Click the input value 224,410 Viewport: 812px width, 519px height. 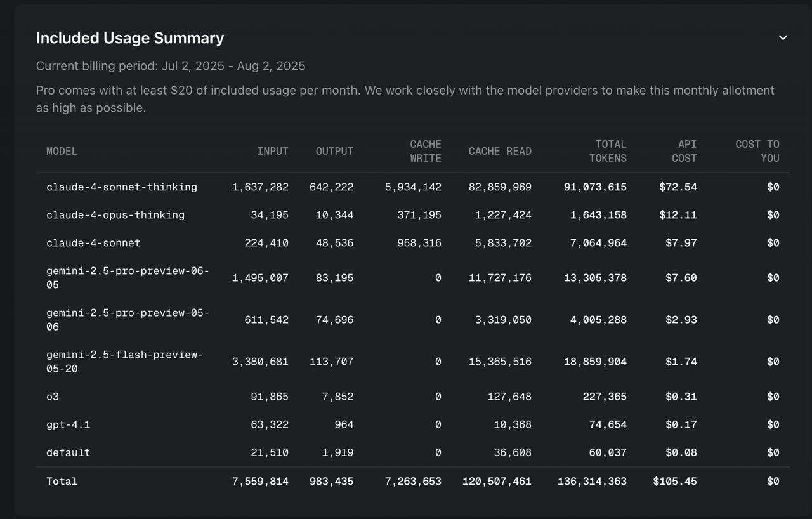[266, 243]
